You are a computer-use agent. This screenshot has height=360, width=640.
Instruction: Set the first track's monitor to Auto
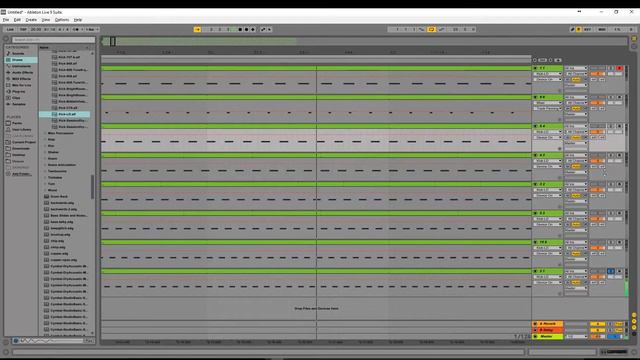[x=576, y=80]
